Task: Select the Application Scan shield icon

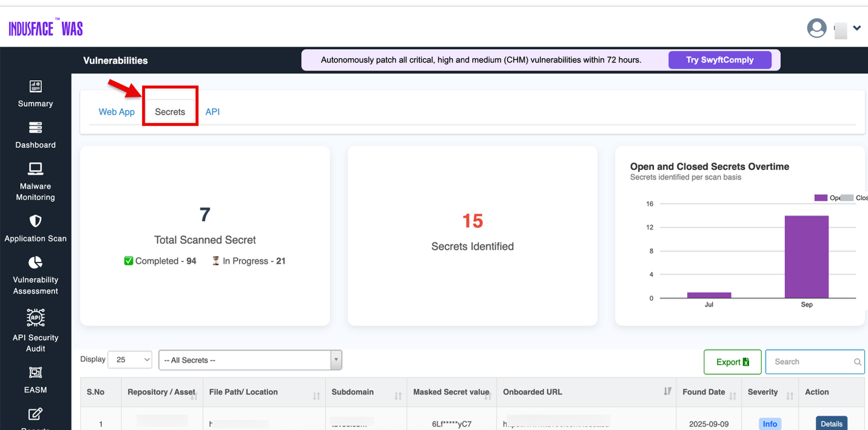Action: pyautogui.click(x=35, y=223)
